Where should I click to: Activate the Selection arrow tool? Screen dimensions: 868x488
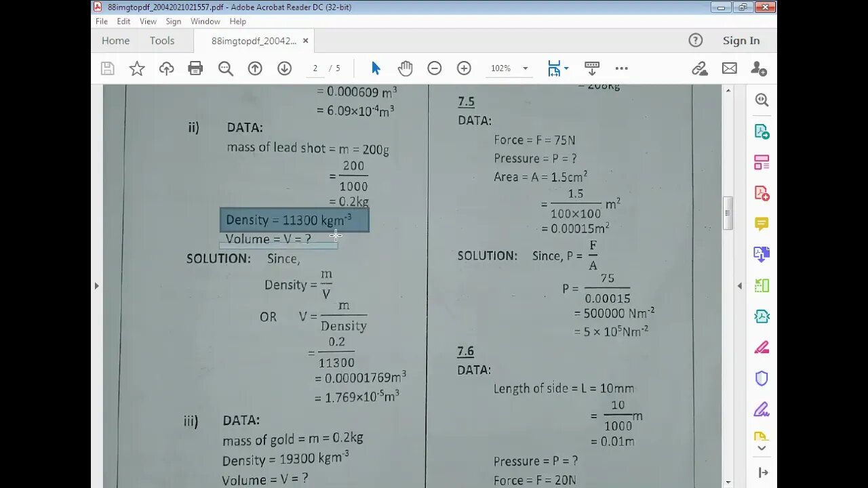click(x=376, y=68)
